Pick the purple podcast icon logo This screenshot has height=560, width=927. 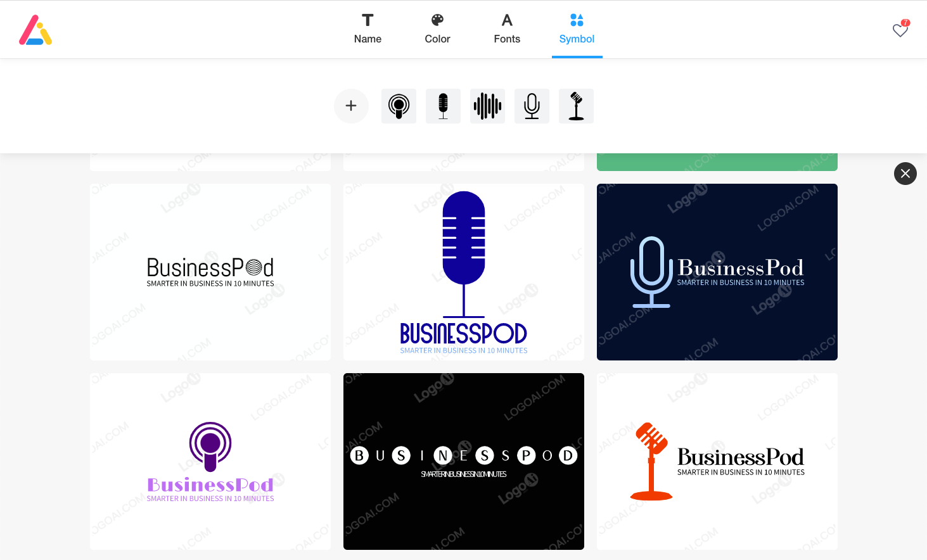click(x=210, y=461)
